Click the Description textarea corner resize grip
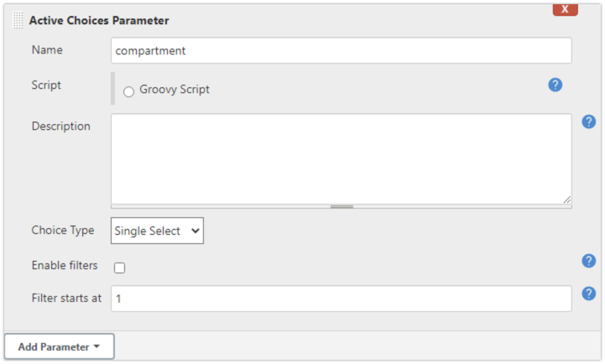This screenshot has width=605, height=364. [567, 200]
